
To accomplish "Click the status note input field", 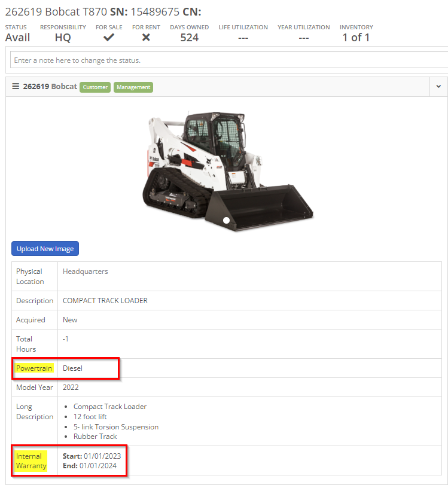I will pyautogui.click(x=229, y=60).
